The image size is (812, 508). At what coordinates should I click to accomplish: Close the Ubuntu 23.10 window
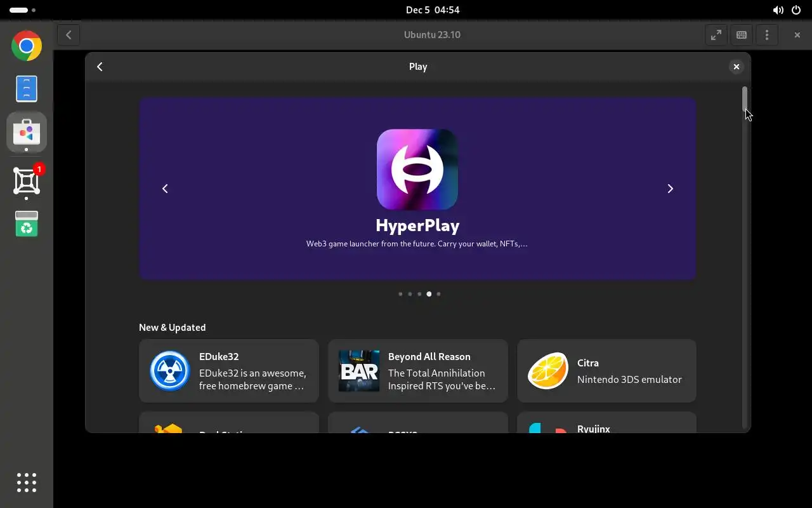click(797, 35)
